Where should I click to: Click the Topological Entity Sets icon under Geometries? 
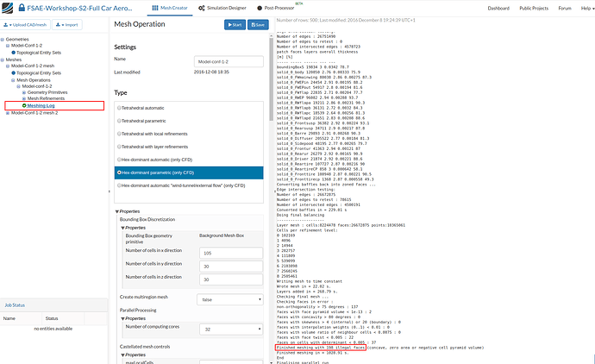14,53
